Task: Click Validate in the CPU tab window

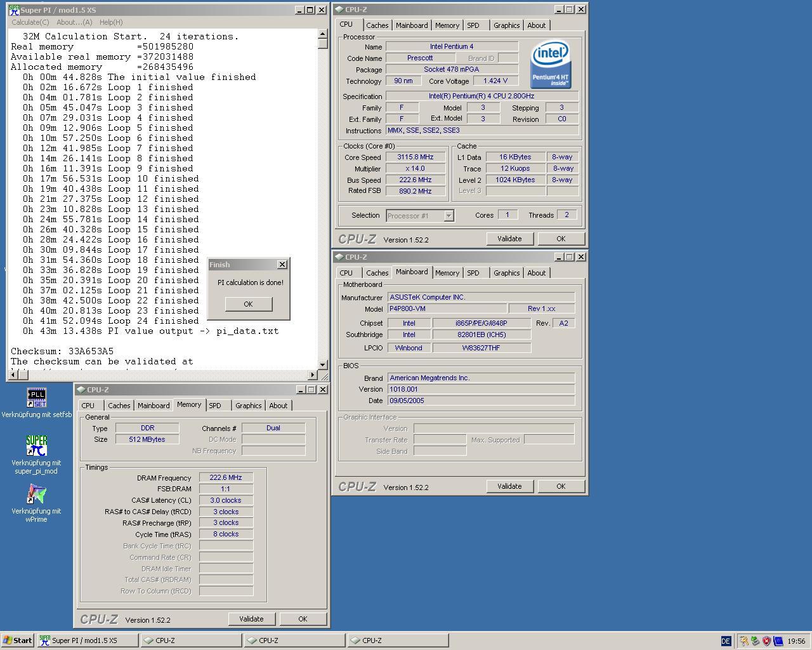Action: tap(509, 239)
